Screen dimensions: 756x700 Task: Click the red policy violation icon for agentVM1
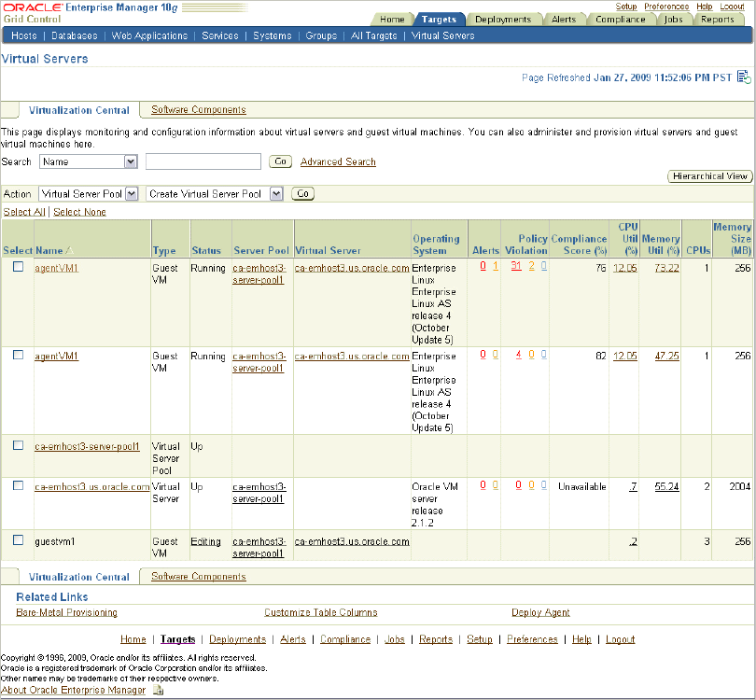pyautogui.click(x=516, y=266)
